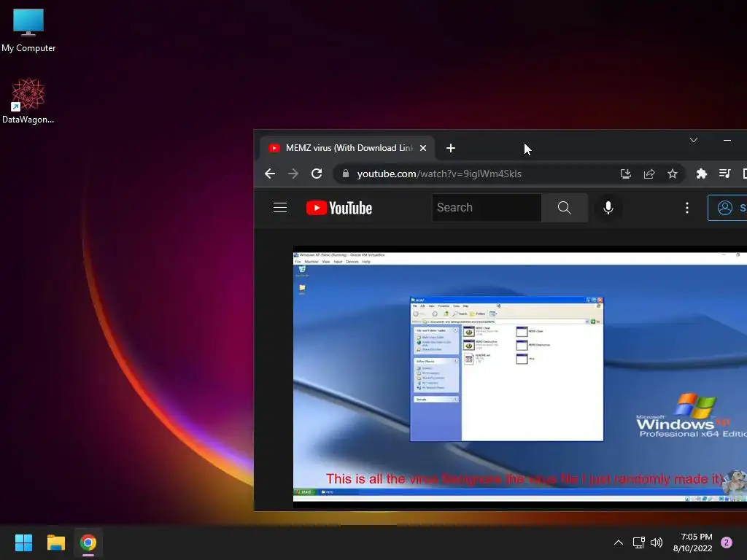This screenshot has width=747, height=560.
Task: Click the Chrome taskbar icon
Action: 88,542
